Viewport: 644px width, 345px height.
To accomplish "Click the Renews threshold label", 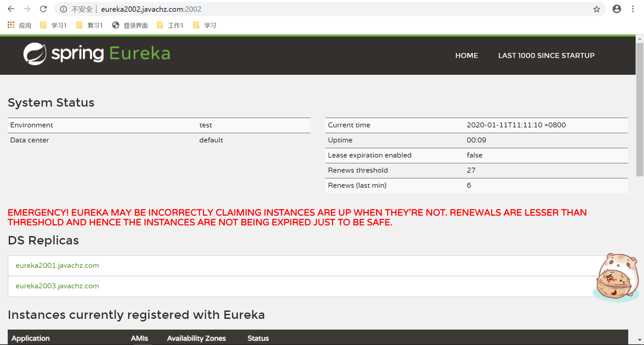I will click(358, 170).
